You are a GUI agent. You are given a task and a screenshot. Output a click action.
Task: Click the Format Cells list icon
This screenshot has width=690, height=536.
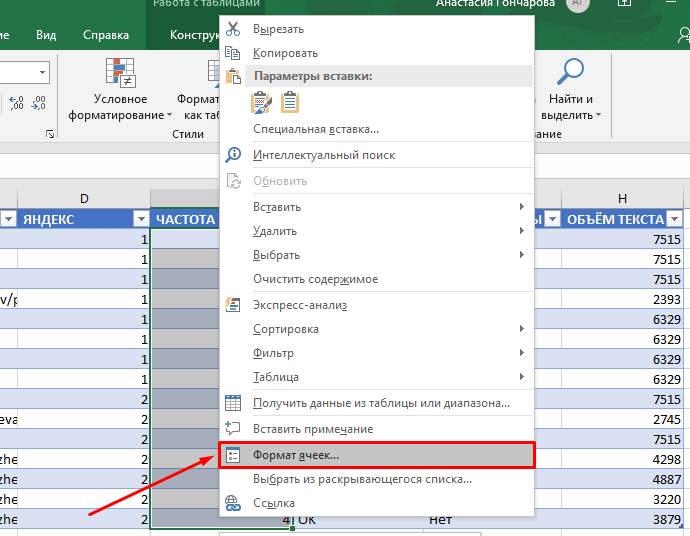[233, 455]
